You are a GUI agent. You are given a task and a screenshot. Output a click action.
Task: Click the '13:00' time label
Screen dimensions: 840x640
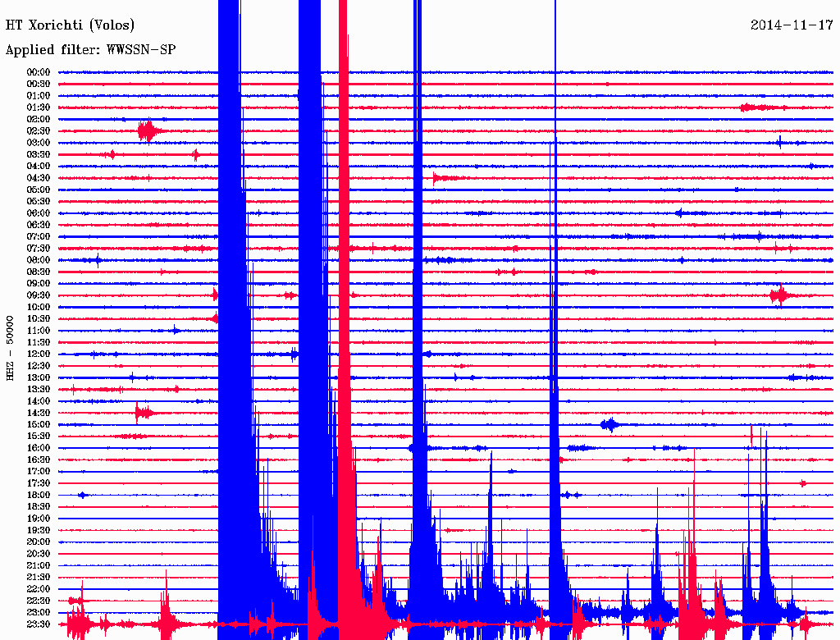click(39, 377)
